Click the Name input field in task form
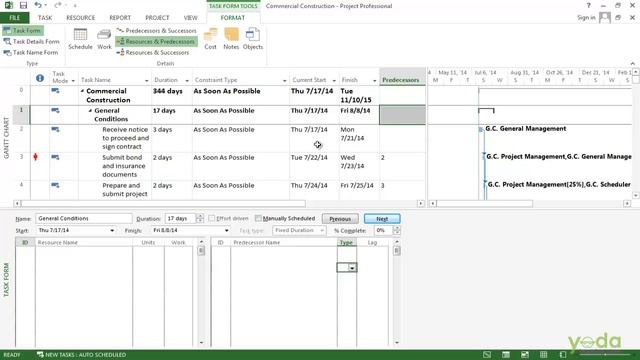The width and height of the screenshot is (640, 360). 84,218
